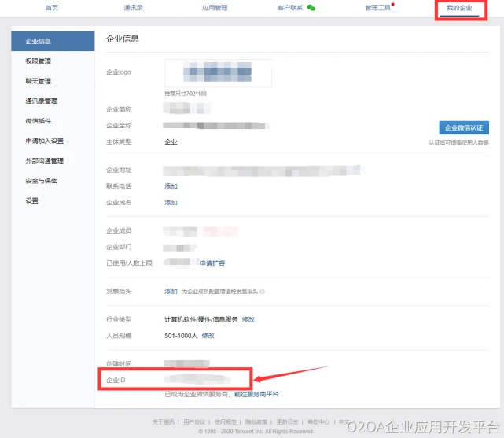504x438 pixels.
Task: Open 设置 in the sidebar
Action: pos(31,201)
